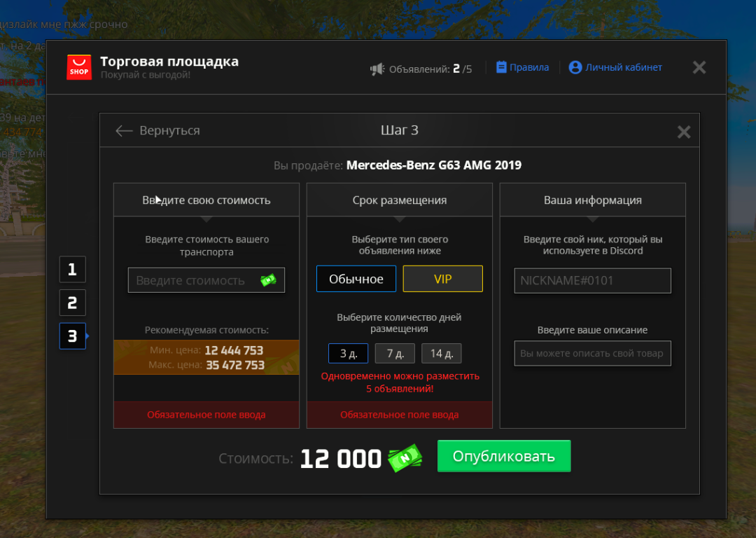The width and height of the screenshot is (756, 538).
Task: Click the Срок размещения header
Action: click(400, 200)
